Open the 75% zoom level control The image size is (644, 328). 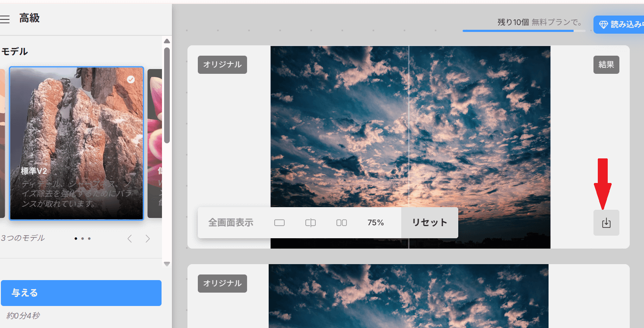pos(376,223)
